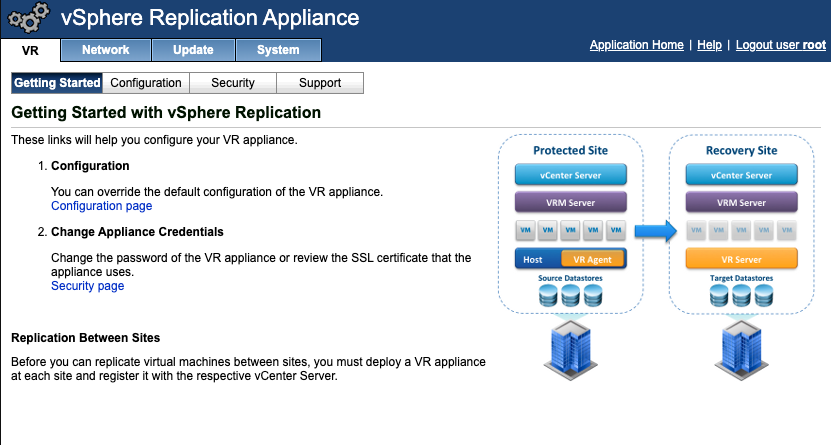Click Recovery Site vCenter Server box
This screenshot has height=445, width=831.
(x=741, y=175)
